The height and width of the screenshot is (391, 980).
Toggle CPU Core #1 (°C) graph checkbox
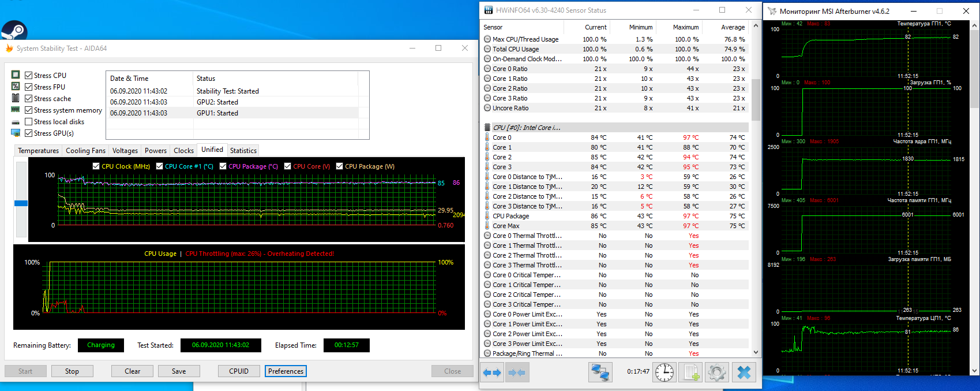(159, 166)
